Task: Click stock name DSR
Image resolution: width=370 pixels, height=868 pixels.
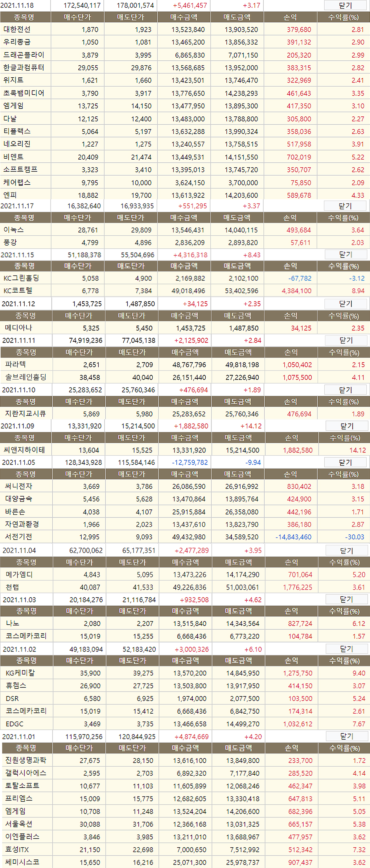Action: click(12, 699)
